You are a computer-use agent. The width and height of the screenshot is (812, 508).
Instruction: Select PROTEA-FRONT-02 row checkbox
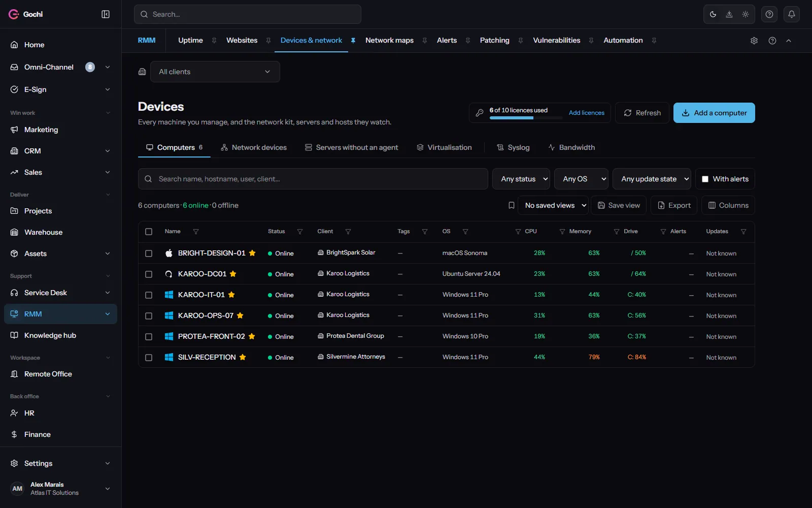pyautogui.click(x=149, y=337)
